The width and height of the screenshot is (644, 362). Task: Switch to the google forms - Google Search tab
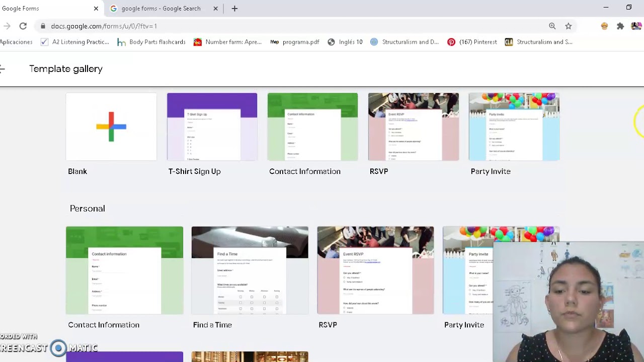[x=164, y=9]
